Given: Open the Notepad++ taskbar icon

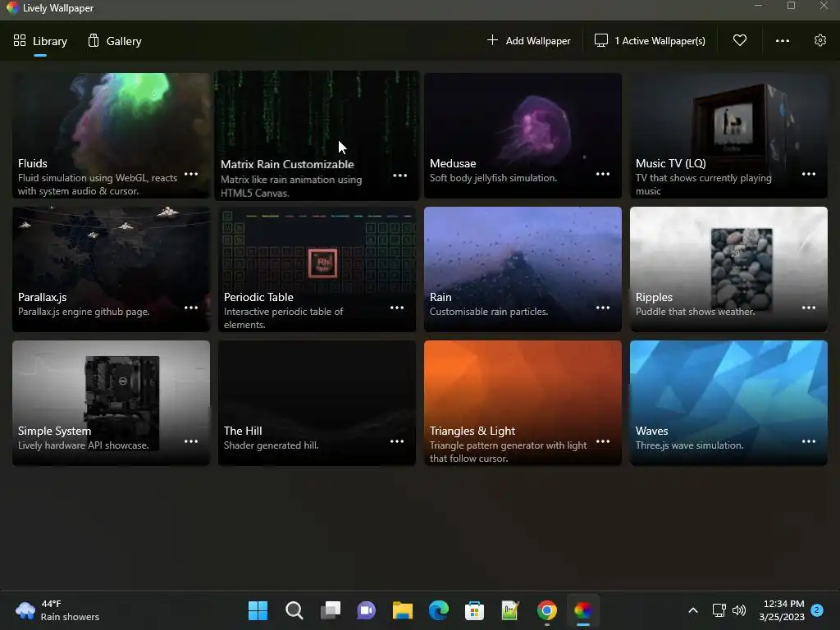Looking at the screenshot, I should click(x=510, y=610).
